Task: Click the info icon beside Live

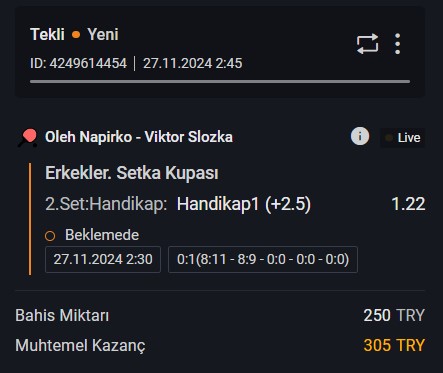Action: [360, 136]
